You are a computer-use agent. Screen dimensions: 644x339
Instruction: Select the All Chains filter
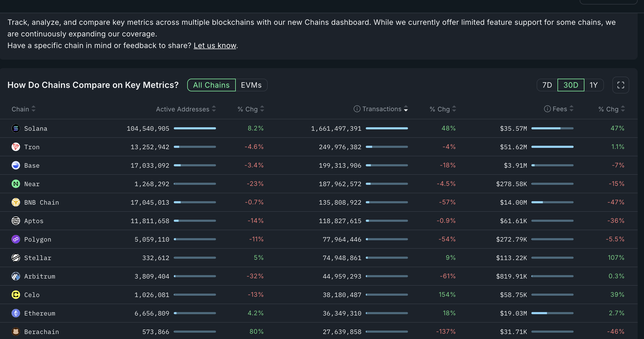tap(211, 85)
